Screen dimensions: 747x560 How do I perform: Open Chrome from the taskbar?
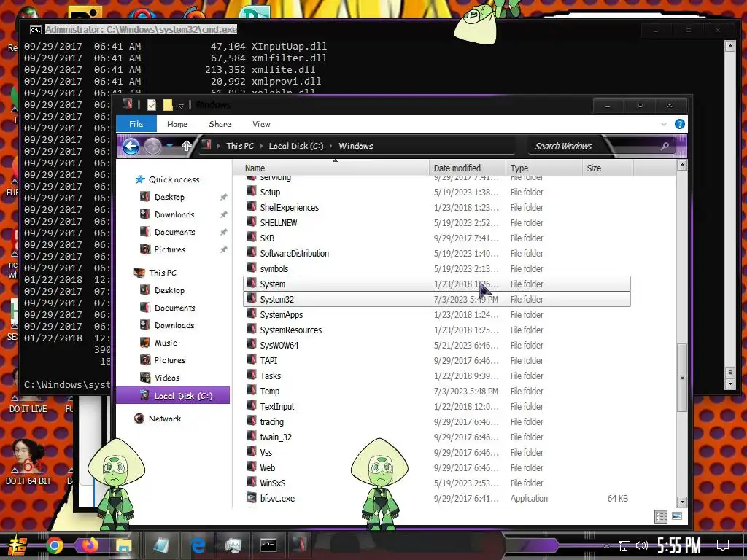click(55, 545)
